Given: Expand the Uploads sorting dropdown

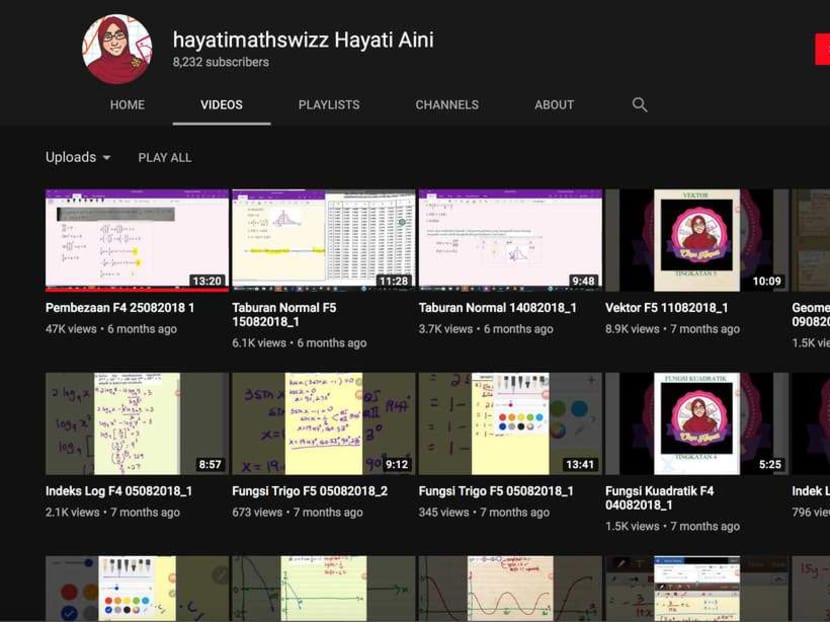Looking at the screenshot, I should (77, 157).
